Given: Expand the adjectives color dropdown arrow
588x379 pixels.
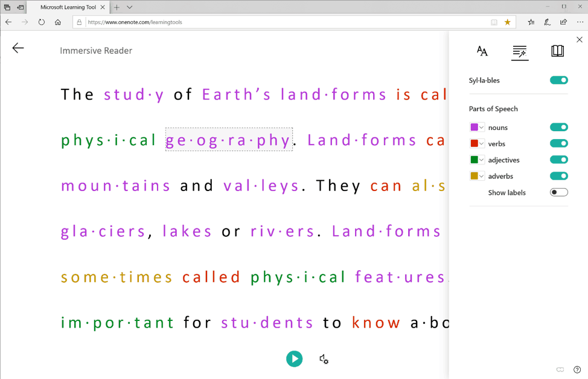Looking at the screenshot, I should pyautogui.click(x=482, y=160).
